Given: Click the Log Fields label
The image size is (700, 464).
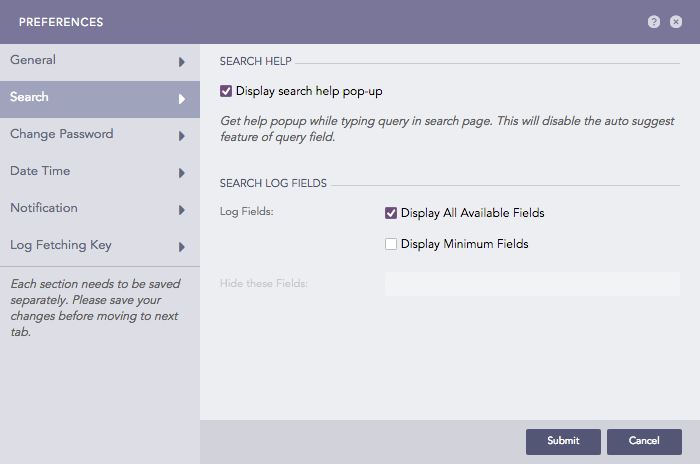Looking at the screenshot, I should click(246, 211).
